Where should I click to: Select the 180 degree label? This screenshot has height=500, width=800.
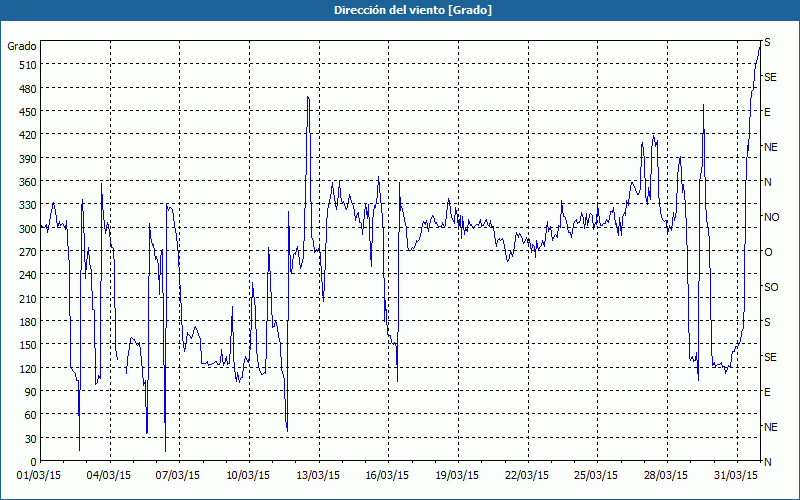(x=28, y=322)
